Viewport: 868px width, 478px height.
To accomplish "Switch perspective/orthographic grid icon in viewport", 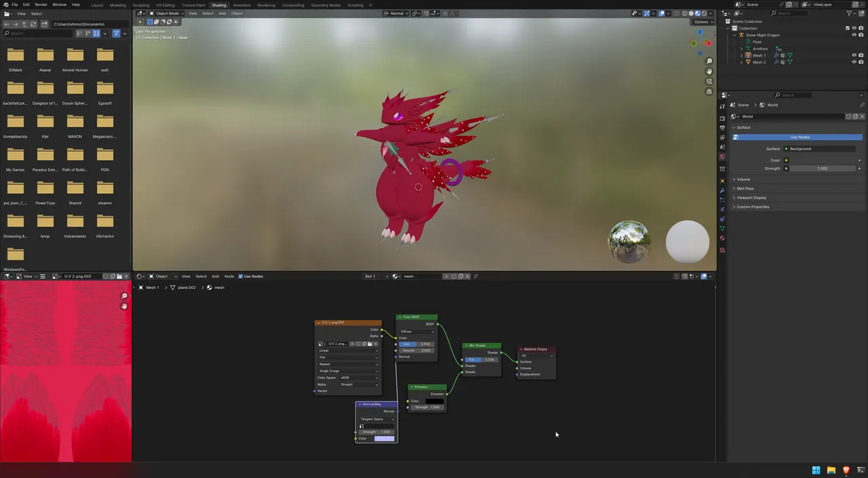I will (709, 92).
